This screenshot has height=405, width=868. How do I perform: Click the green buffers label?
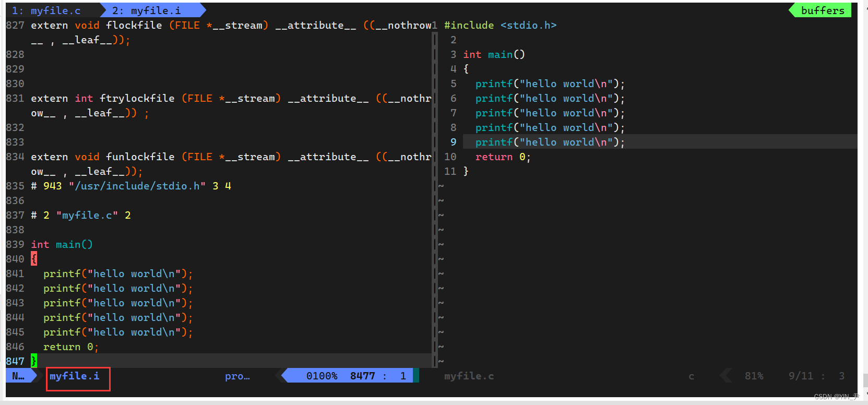tap(823, 10)
